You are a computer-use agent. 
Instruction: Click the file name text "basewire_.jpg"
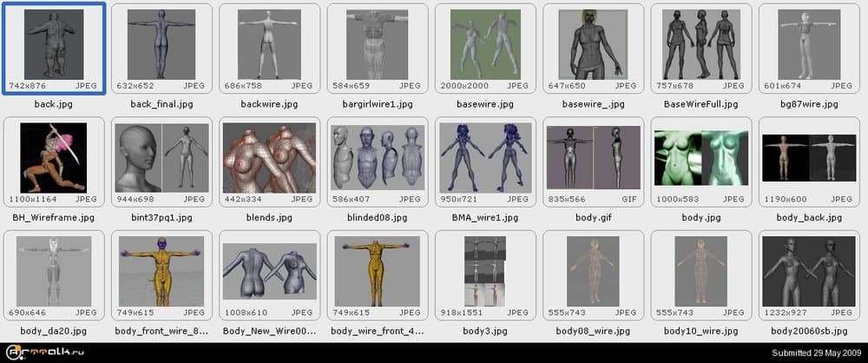[x=594, y=104]
